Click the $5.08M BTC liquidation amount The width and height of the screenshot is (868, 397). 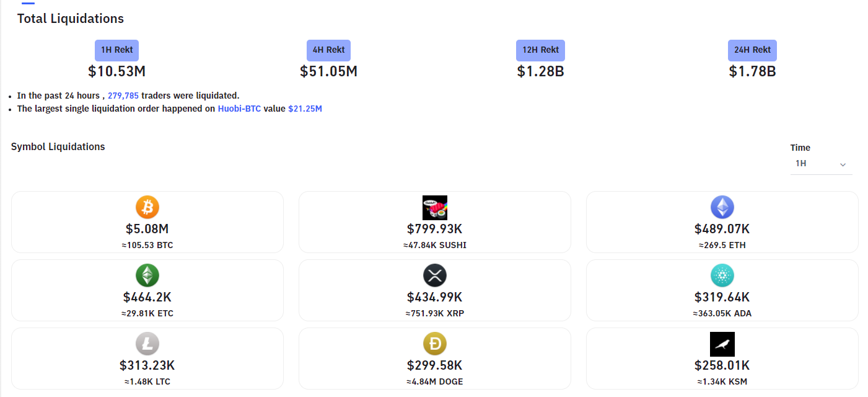pos(147,229)
